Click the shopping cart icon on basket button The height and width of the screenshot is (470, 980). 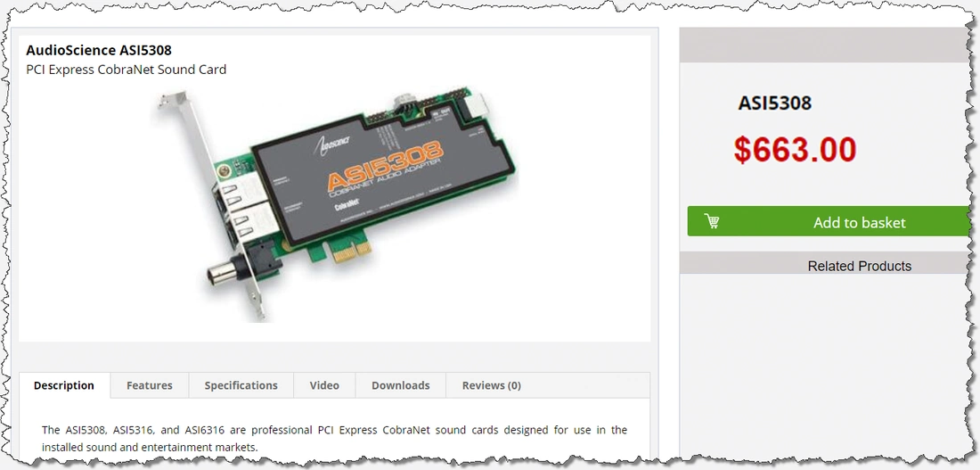(711, 221)
